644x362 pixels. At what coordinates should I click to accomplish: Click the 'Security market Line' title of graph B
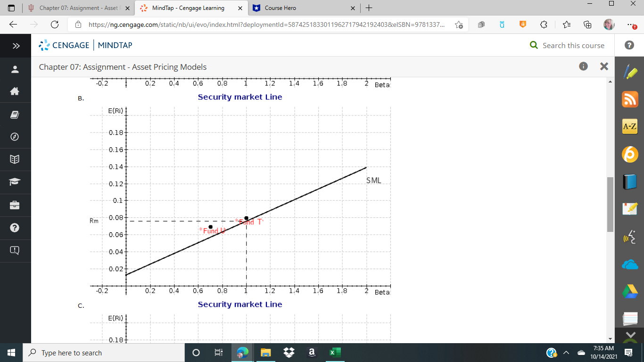240,97
